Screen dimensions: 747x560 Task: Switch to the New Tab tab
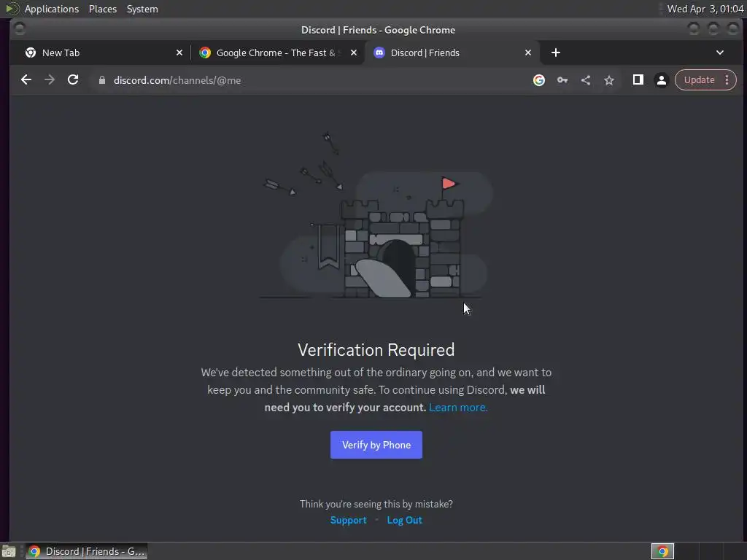[x=102, y=52]
